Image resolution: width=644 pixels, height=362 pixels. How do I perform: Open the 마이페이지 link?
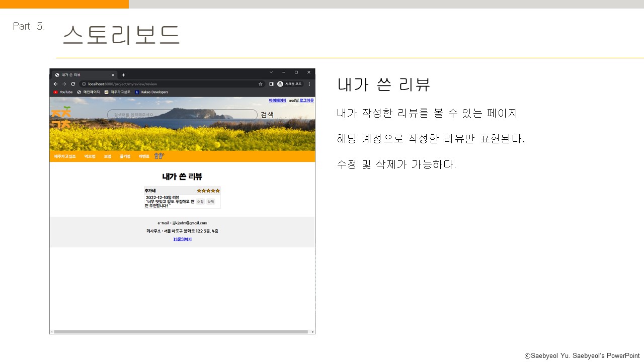(277, 101)
